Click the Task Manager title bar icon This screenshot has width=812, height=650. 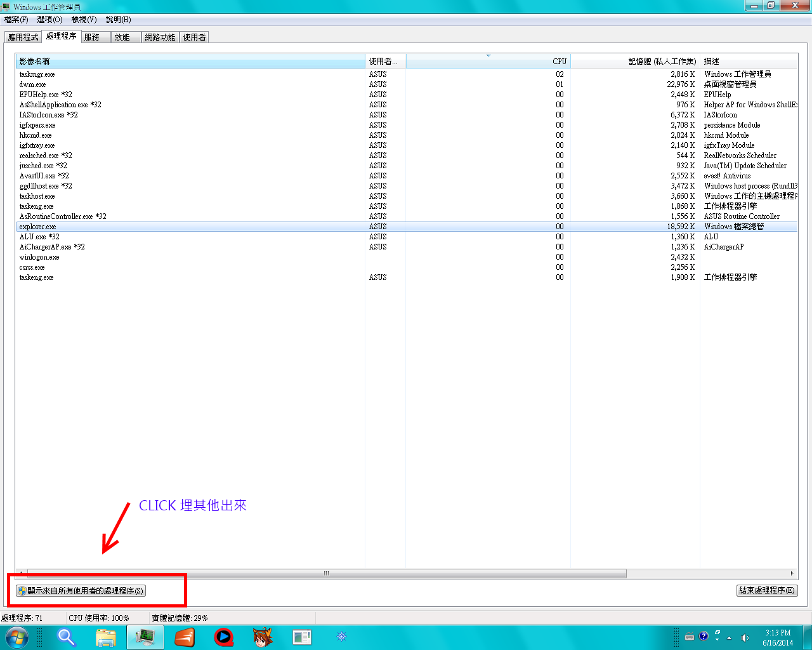click(6, 6)
